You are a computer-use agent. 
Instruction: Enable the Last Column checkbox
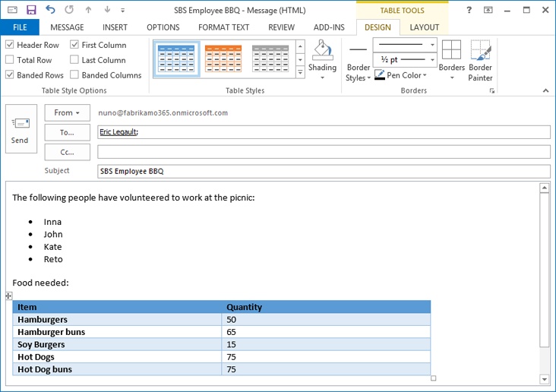(x=74, y=59)
